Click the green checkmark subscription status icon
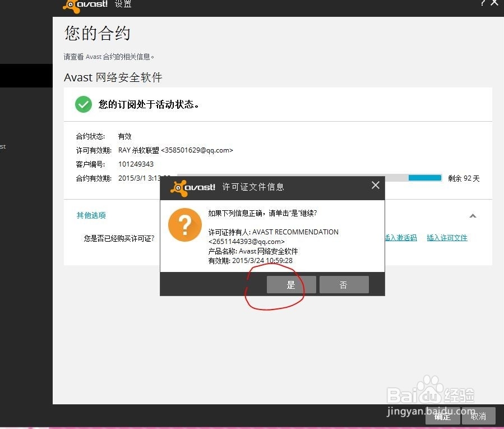This screenshot has width=504, height=429. pyautogui.click(x=84, y=104)
